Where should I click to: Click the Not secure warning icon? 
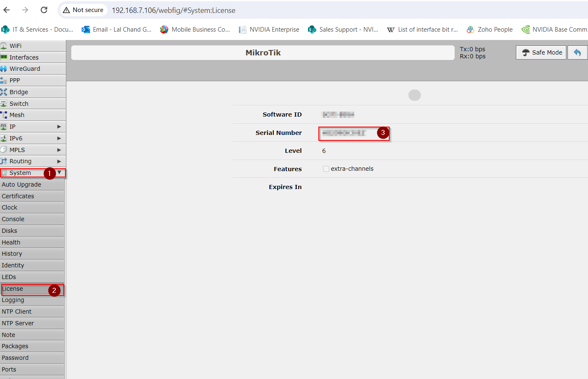(66, 10)
